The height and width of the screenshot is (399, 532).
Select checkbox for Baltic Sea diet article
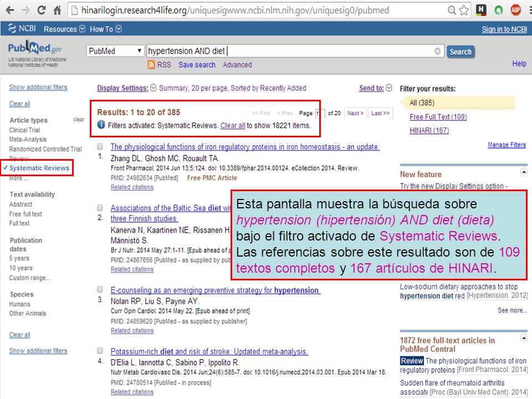pyautogui.click(x=100, y=208)
